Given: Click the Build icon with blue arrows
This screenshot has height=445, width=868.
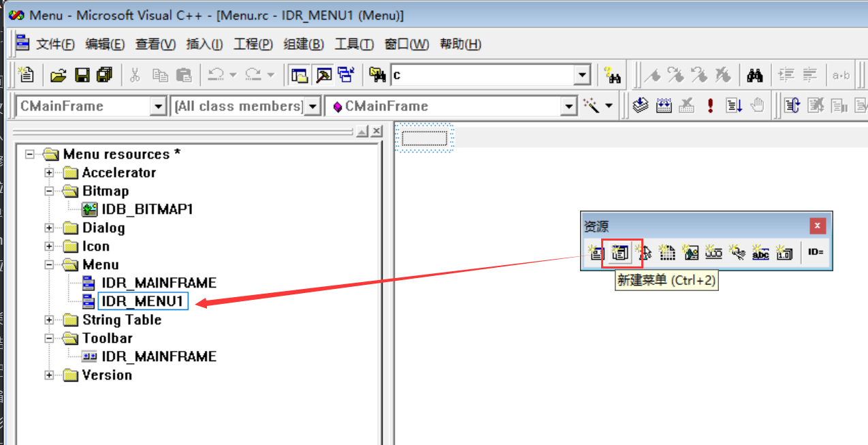Looking at the screenshot, I should point(664,106).
